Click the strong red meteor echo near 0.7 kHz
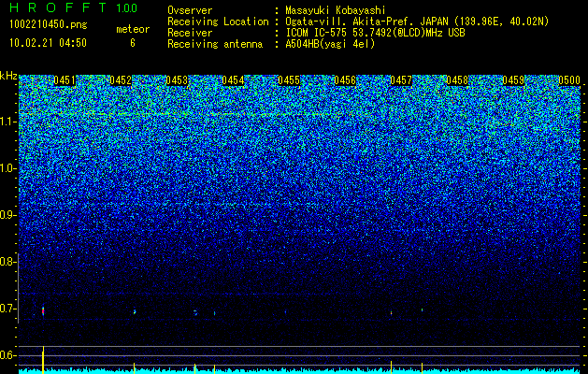 [x=43, y=311]
